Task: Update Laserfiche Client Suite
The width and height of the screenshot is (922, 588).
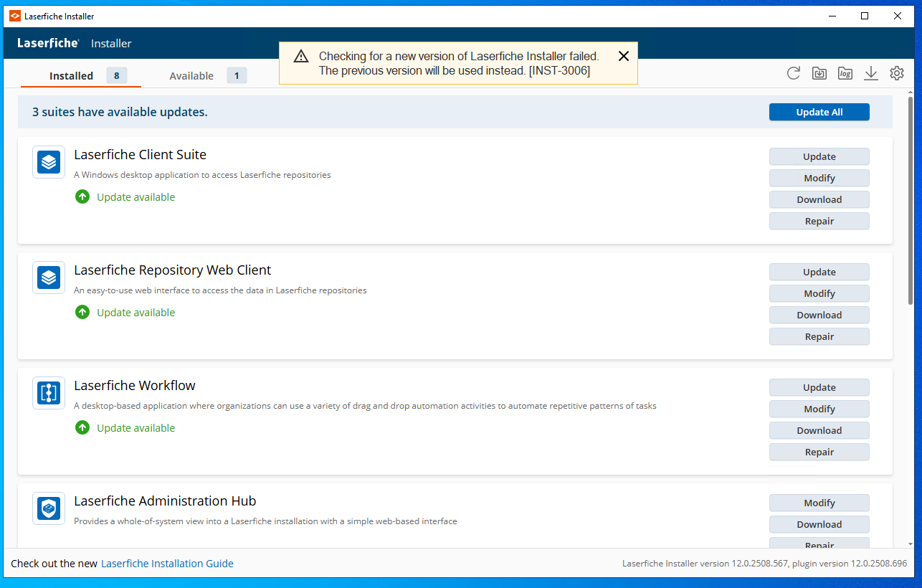Action: click(x=819, y=156)
